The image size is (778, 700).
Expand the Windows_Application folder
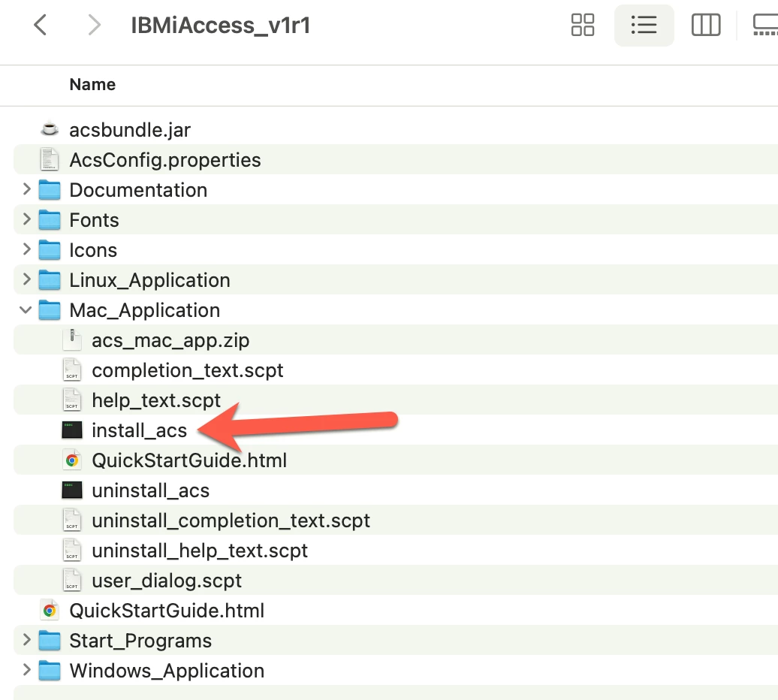point(27,670)
